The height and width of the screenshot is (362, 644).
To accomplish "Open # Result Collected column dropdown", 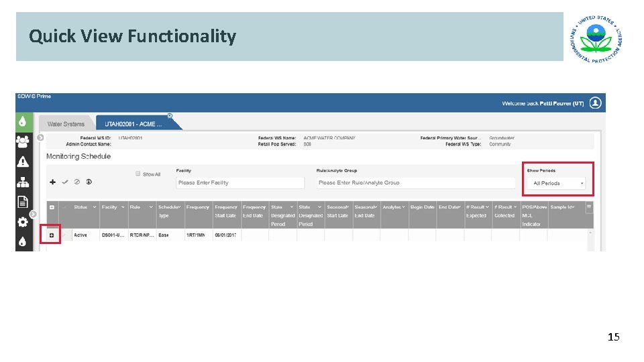I will pyautogui.click(x=515, y=207).
